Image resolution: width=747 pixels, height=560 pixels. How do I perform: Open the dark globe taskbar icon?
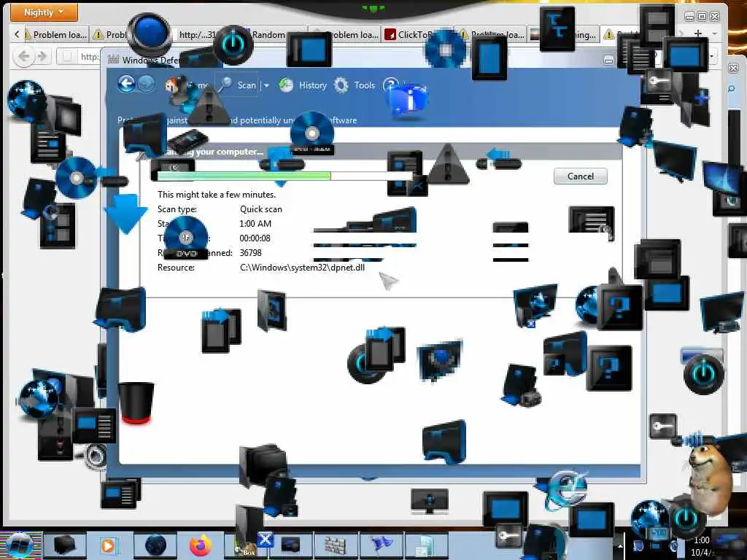[155, 545]
